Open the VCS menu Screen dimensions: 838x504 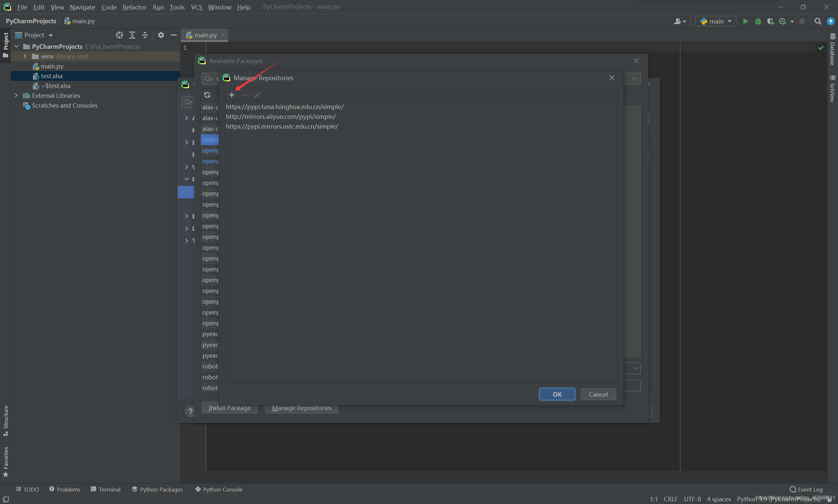coord(196,7)
